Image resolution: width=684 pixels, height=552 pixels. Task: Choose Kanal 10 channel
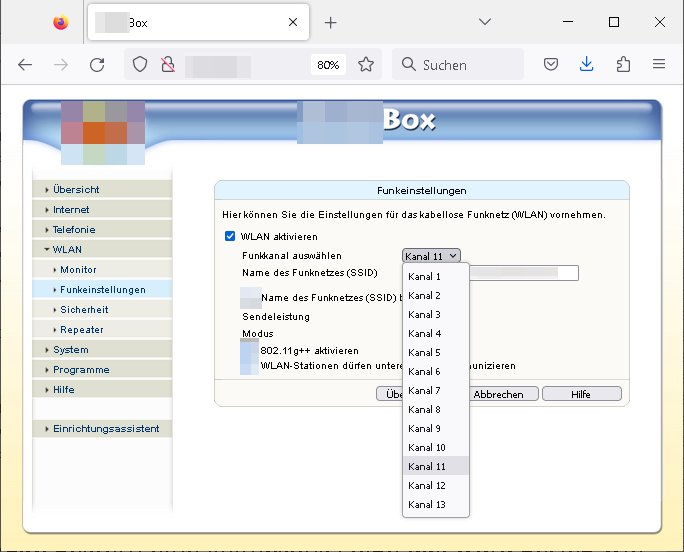[436, 448]
